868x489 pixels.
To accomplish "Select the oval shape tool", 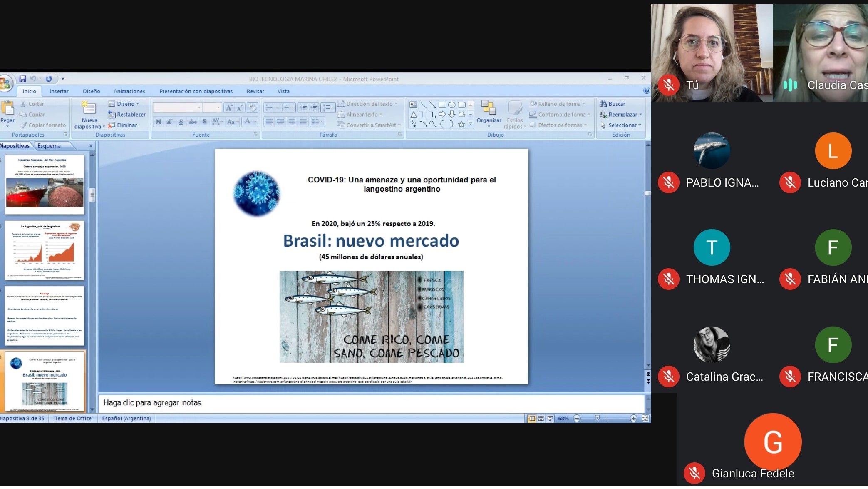I will click(451, 105).
